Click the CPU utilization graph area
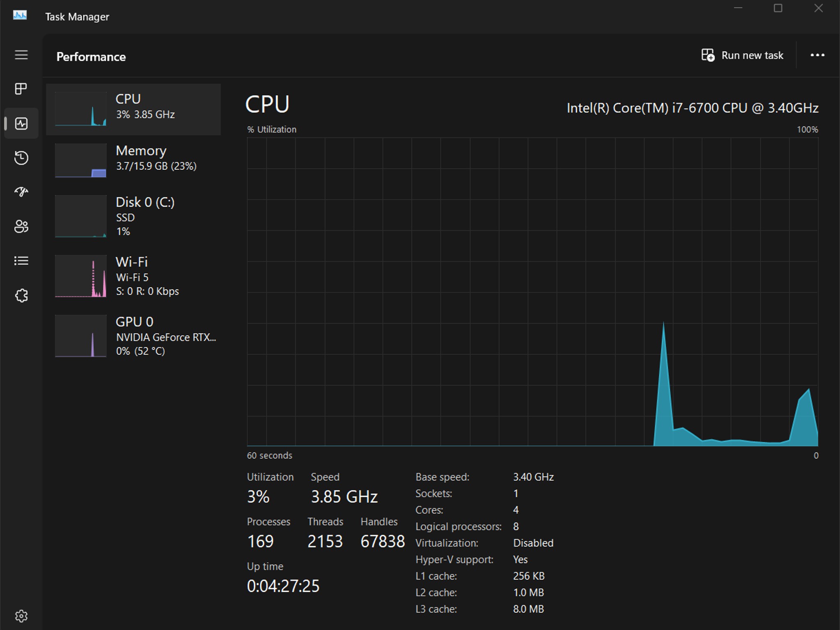Image resolution: width=840 pixels, height=630 pixels. (x=532, y=292)
